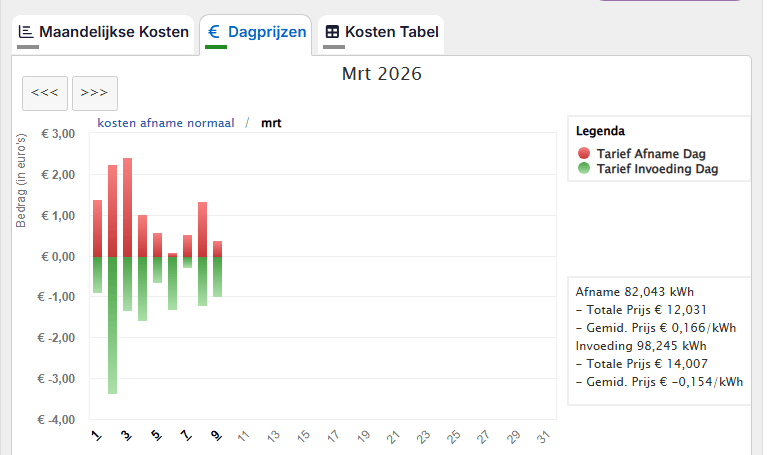Select the red bar for day 4
The height and width of the screenshot is (455, 774).
click(x=143, y=236)
